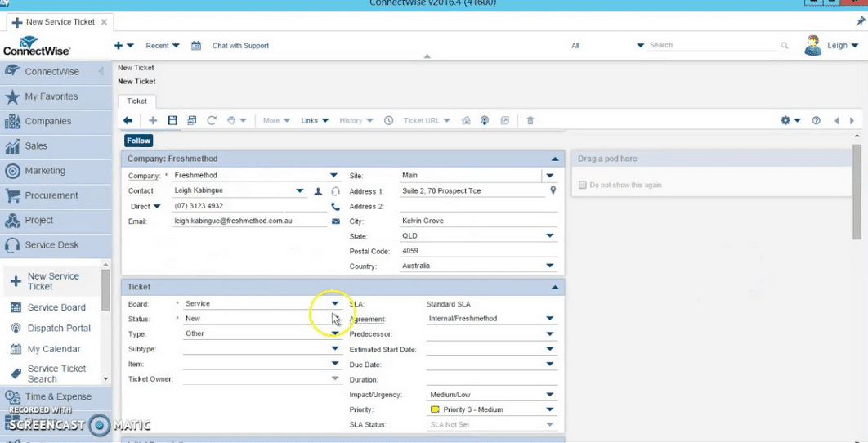The width and height of the screenshot is (868, 443).
Task: Check the 'Do not show this again' box
Action: coord(583,186)
